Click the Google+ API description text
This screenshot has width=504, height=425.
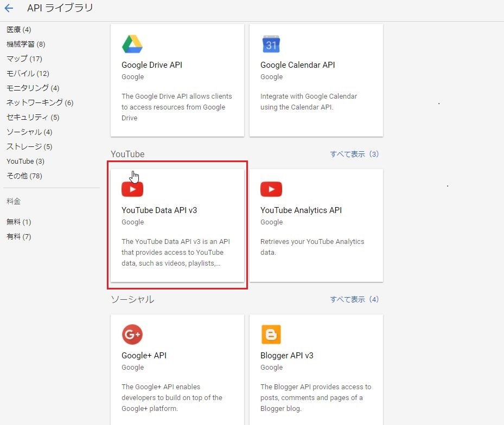(x=171, y=397)
